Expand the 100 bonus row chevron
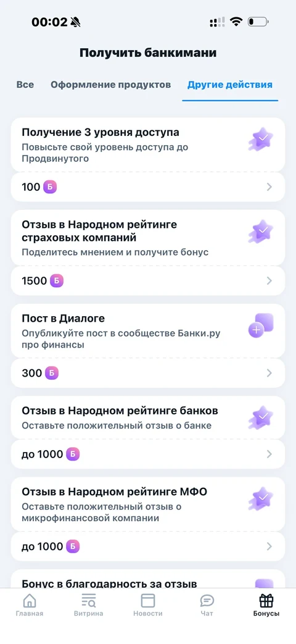The image size is (296, 644). pyautogui.click(x=269, y=187)
